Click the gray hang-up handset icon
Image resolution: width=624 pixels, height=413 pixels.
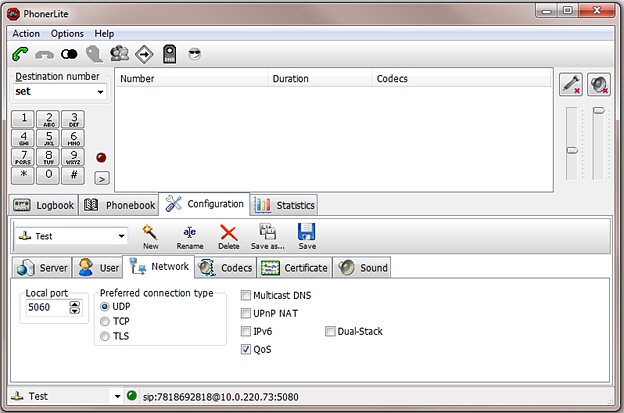(44, 55)
